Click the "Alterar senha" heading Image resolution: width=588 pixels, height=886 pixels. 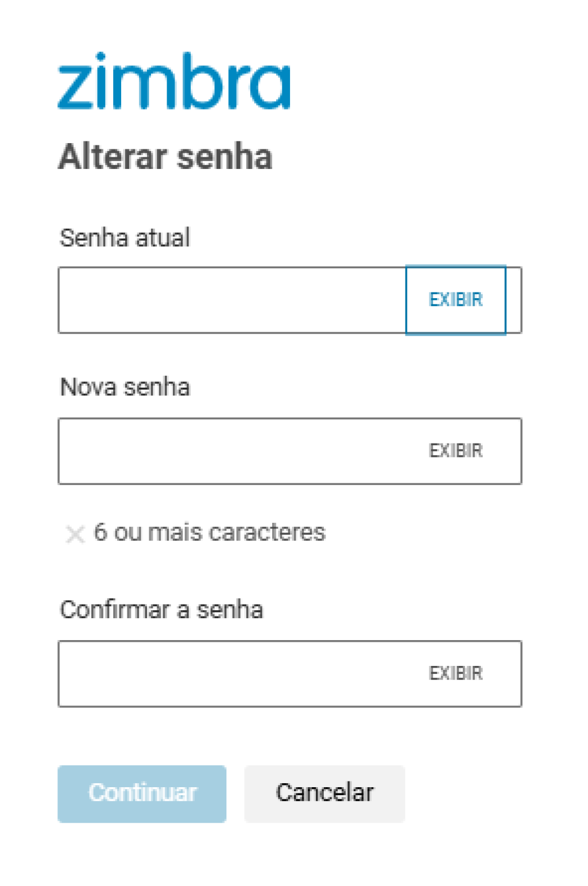165,157
